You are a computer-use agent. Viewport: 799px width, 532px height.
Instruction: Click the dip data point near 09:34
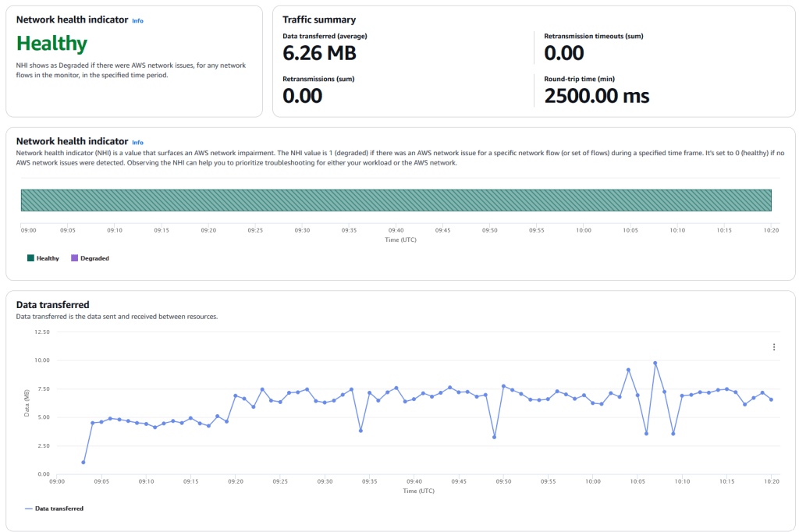(360, 431)
